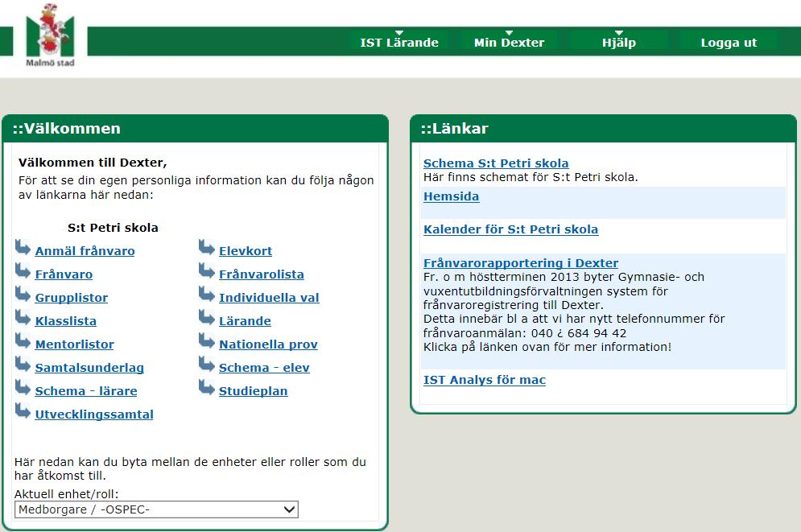Click the arrow icon beside Studieplan

[207, 388]
